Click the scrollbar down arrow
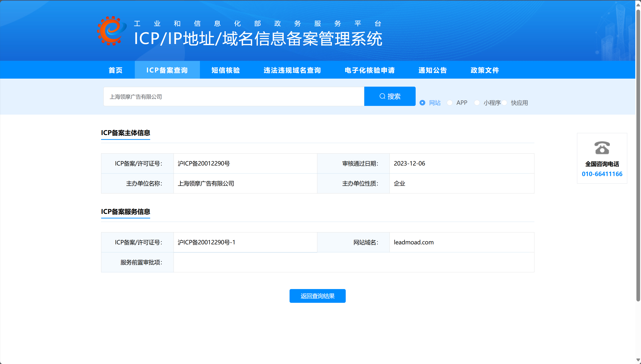The width and height of the screenshot is (641, 364). coord(638,360)
